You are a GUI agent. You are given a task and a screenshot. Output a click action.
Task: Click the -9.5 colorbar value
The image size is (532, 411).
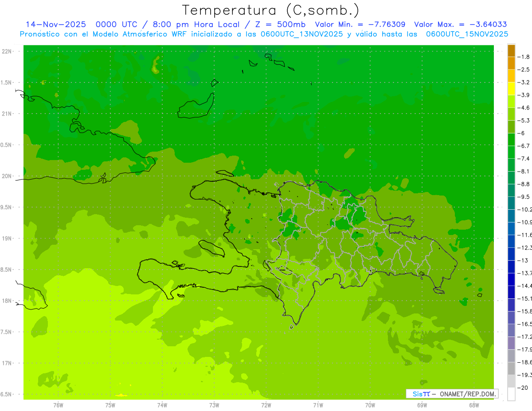click(524, 197)
